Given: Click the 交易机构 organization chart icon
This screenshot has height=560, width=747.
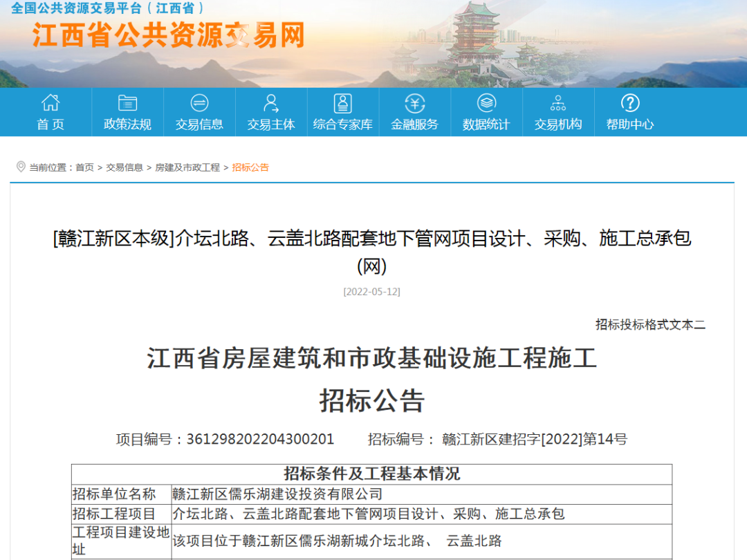Looking at the screenshot, I should [558, 103].
